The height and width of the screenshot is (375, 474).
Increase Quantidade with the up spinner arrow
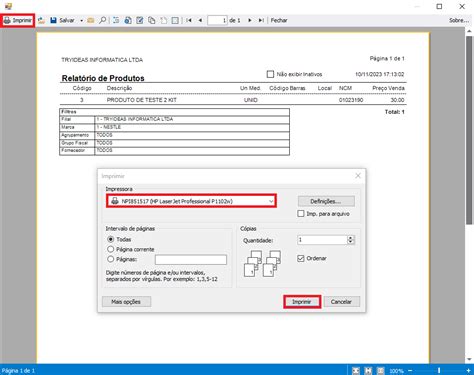pos(350,238)
